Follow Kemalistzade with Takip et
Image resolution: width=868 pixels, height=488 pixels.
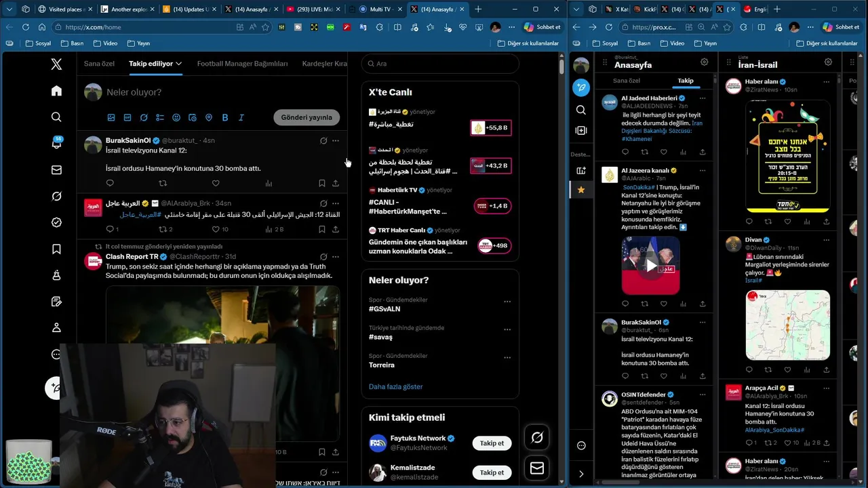tap(492, 472)
